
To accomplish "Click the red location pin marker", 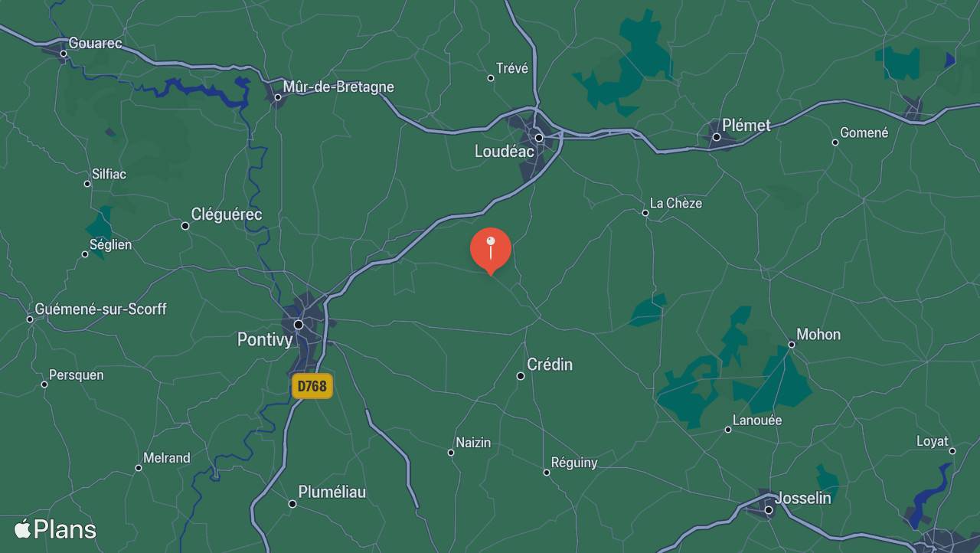I will click(490, 250).
